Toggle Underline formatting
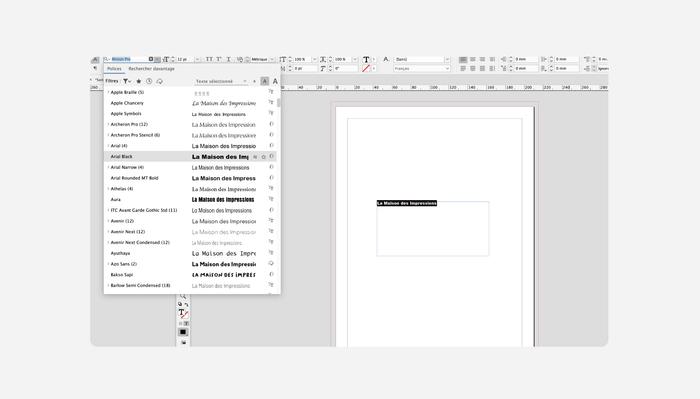The height and width of the screenshot is (399, 700). tap(229, 59)
